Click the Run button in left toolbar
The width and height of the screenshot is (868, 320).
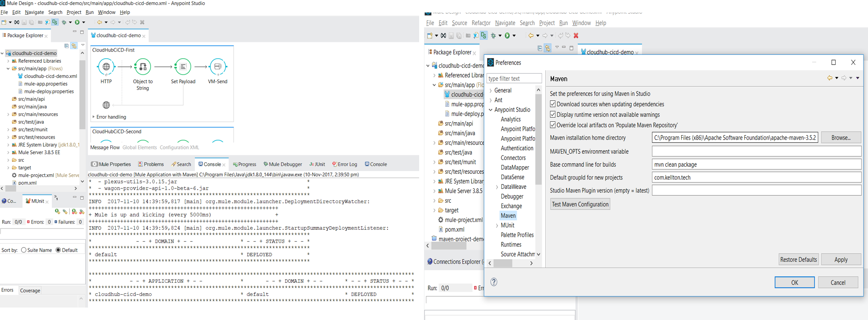(x=77, y=22)
